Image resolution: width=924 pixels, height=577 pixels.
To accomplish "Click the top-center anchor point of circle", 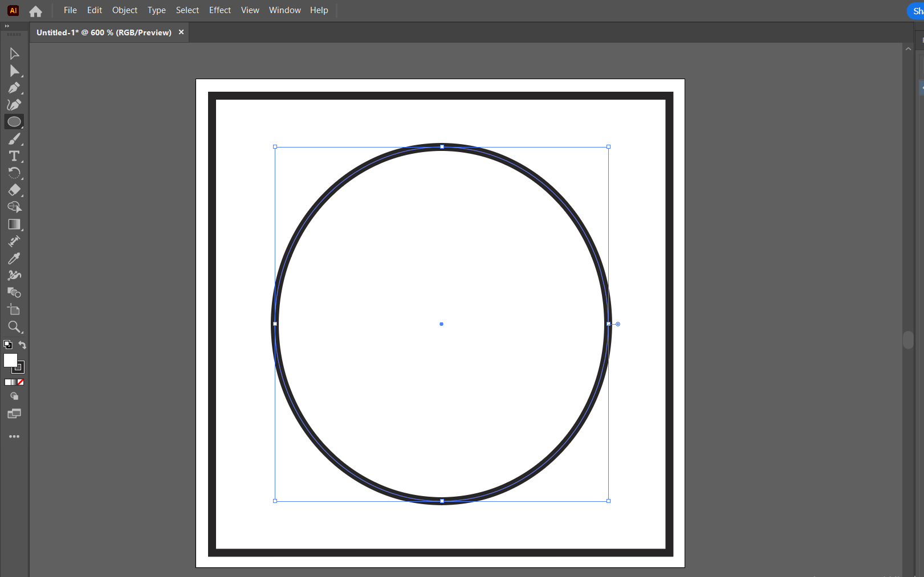I will pos(442,147).
